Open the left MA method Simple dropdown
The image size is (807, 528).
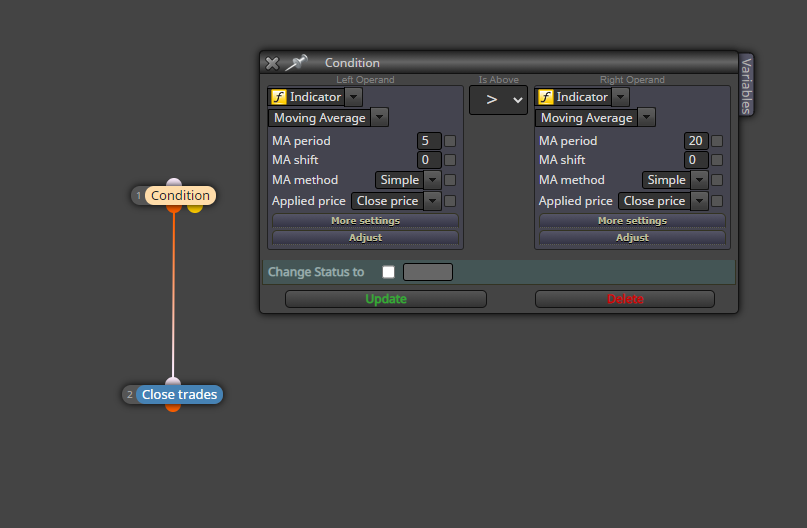pos(408,180)
